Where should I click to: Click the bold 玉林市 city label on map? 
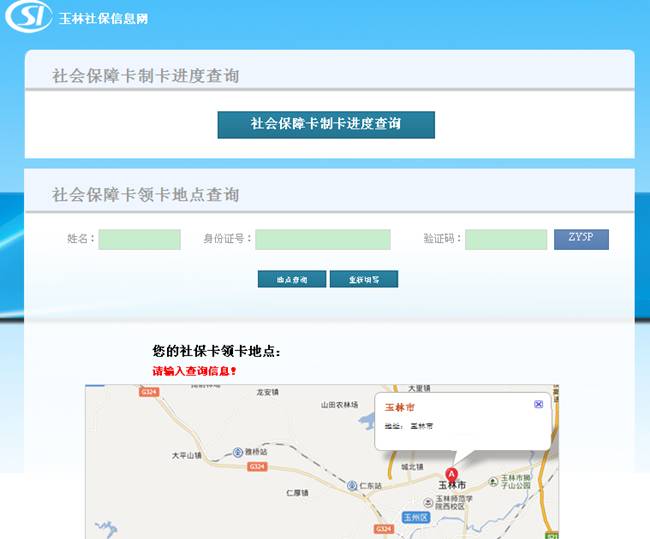click(452, 485)
